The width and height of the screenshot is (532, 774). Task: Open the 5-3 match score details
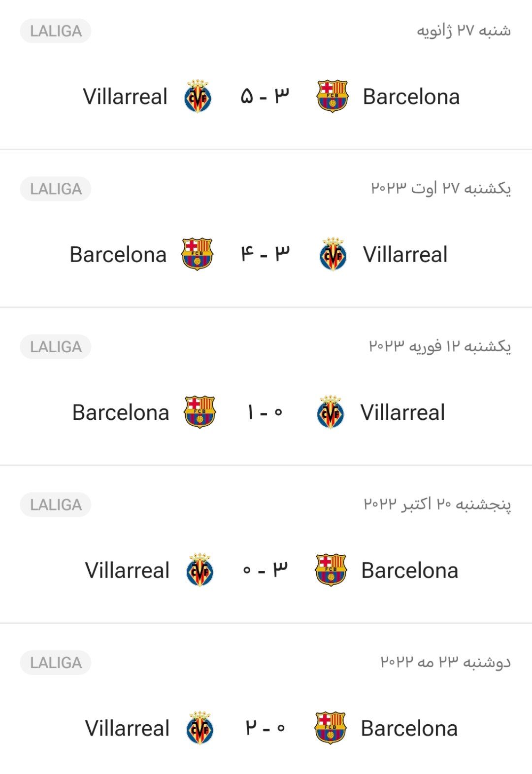265,97
